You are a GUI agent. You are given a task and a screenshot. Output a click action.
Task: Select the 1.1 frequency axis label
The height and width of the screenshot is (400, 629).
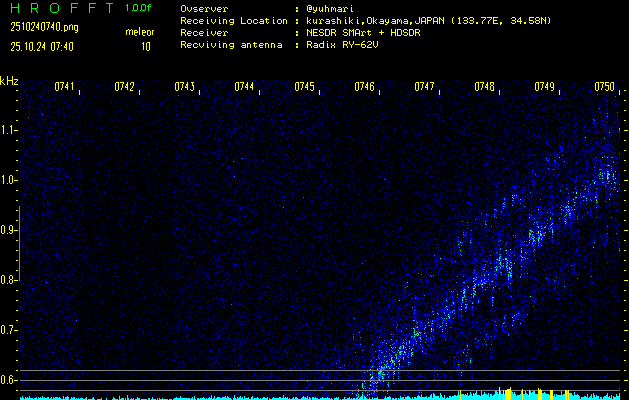pos(9,130)
